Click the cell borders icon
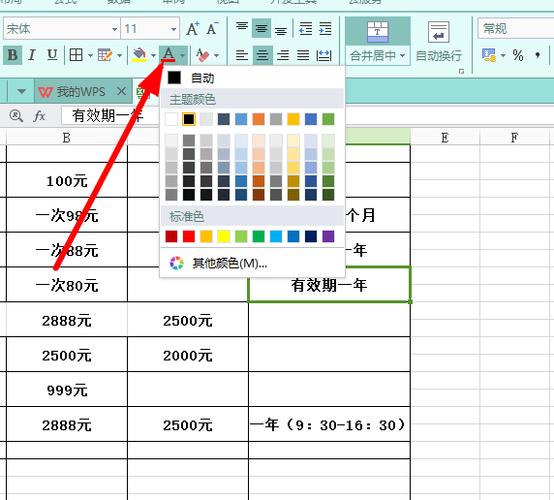554x500 pixels. click(76, 55)
